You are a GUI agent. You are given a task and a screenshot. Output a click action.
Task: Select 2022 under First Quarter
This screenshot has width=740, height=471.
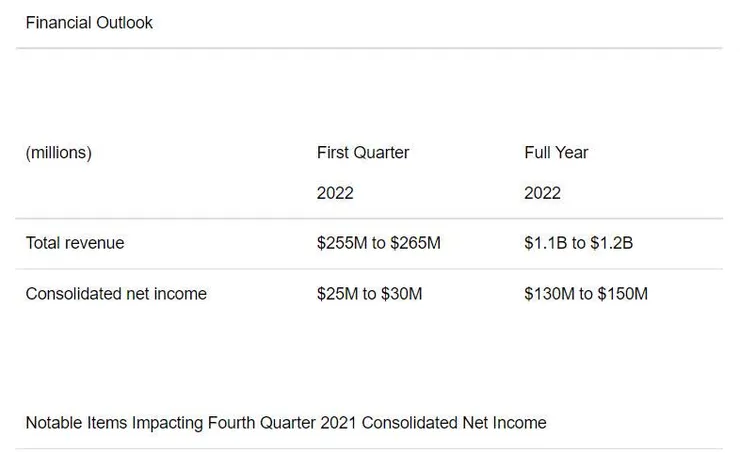pos(335,193)
